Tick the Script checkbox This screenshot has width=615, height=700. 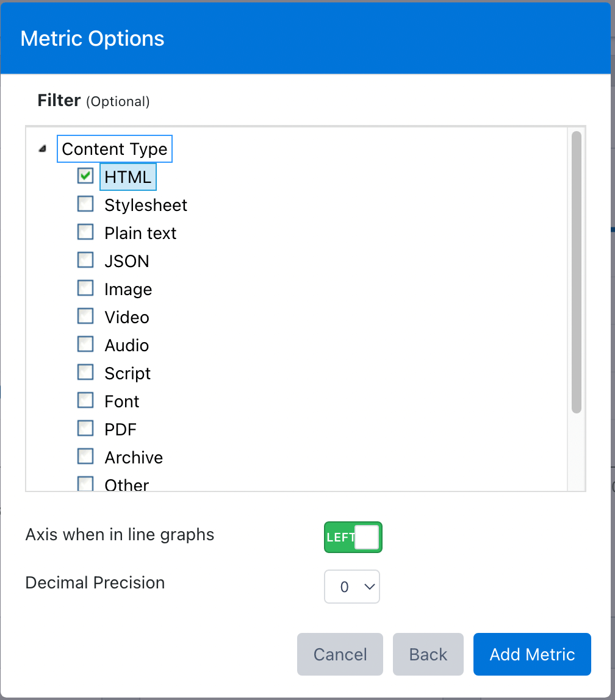pyautogui.click(x=85, y=373)
